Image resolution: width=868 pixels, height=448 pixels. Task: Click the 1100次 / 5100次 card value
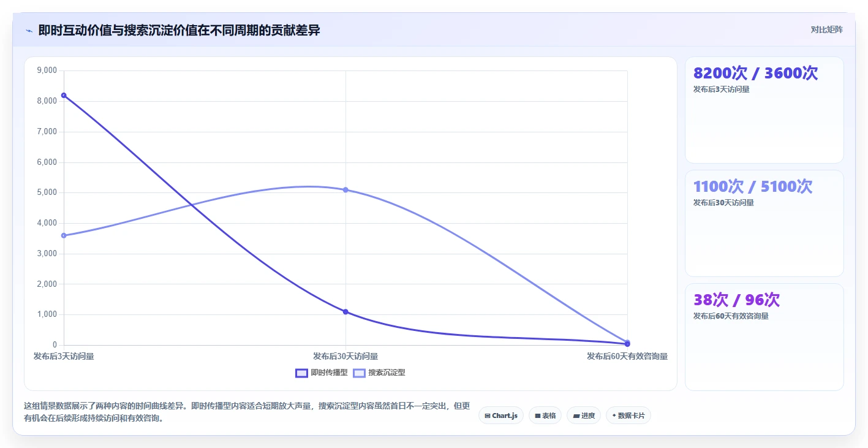pyautogui.click(x=753, y=186)
